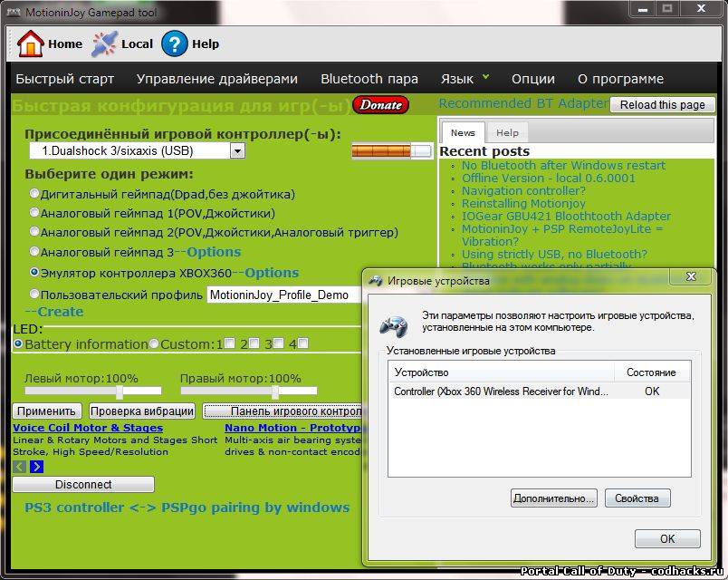Viewport: 728px width, 580px height.
Task: Open Bluetooth пара menu item
Action: click(369, 79)
